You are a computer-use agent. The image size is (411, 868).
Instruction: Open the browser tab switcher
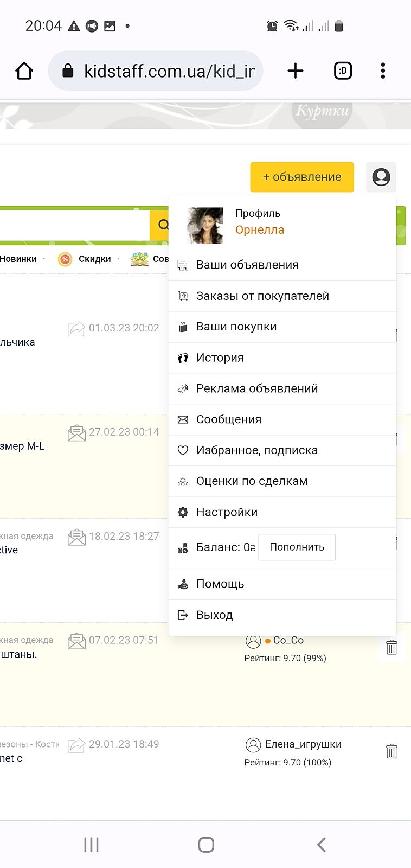point(343,71)
